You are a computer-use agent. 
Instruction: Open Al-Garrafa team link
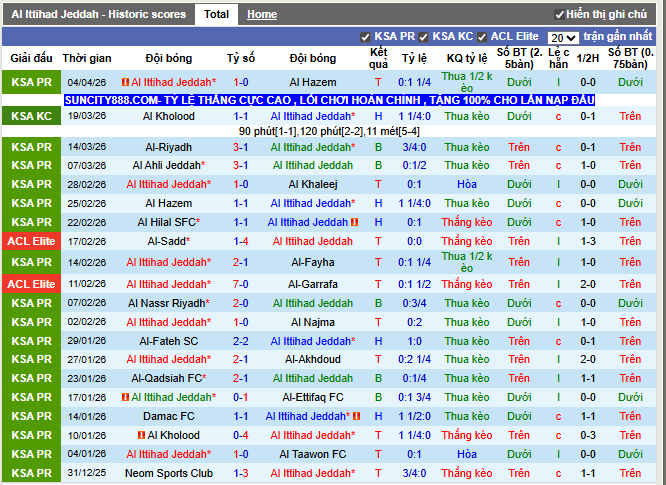tap(313, 284)
